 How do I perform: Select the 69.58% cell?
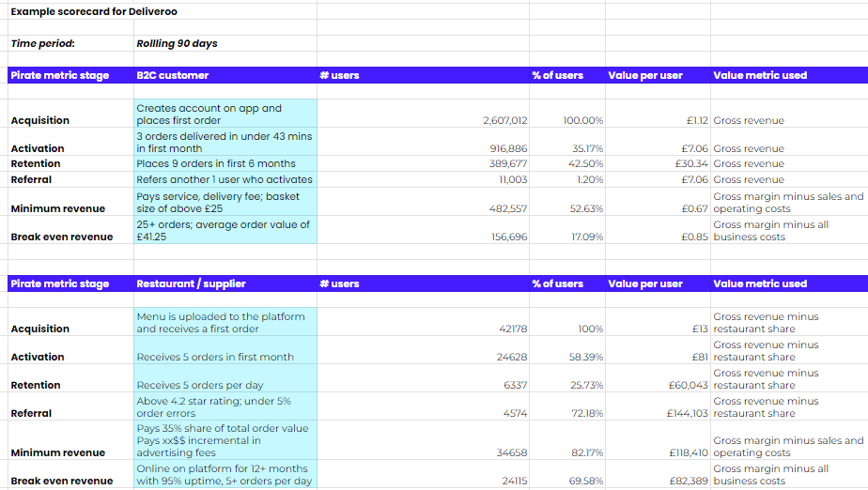(x=567, y=475)
